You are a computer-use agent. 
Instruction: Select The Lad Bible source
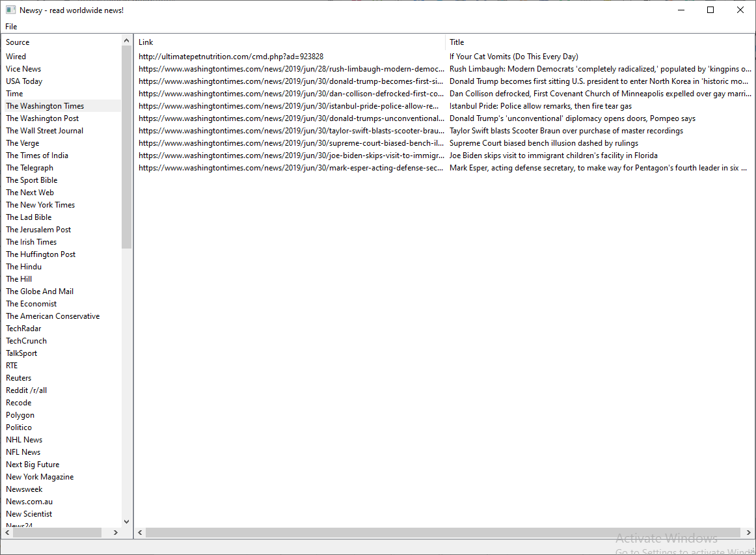coord(29,217)
